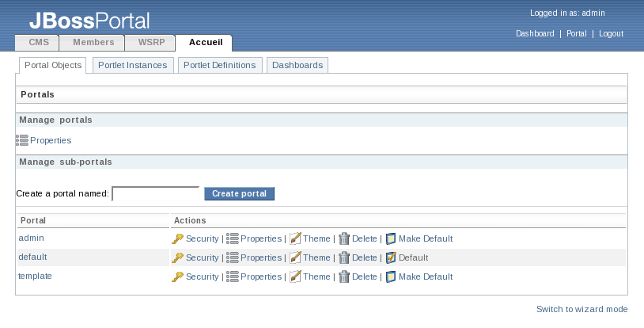Click the Properties icon in template row
Screen dimensions: 644x328
coord(233,277)
